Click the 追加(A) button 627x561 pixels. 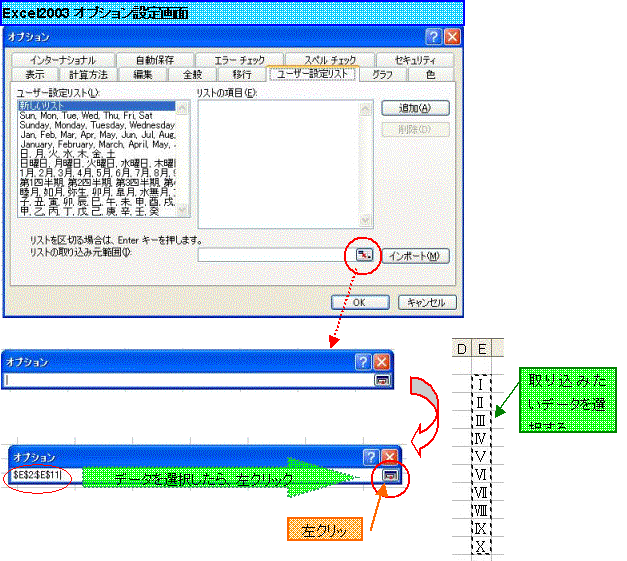(415, 108)
